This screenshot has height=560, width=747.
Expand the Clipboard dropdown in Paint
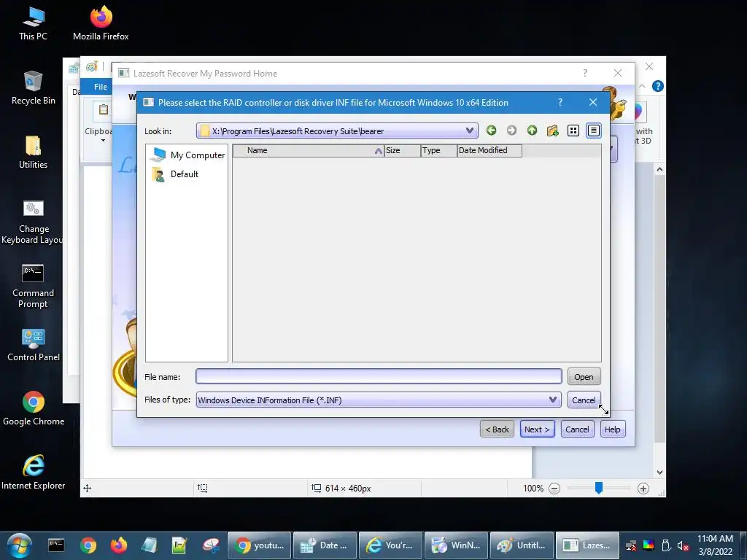coord(103,141)
